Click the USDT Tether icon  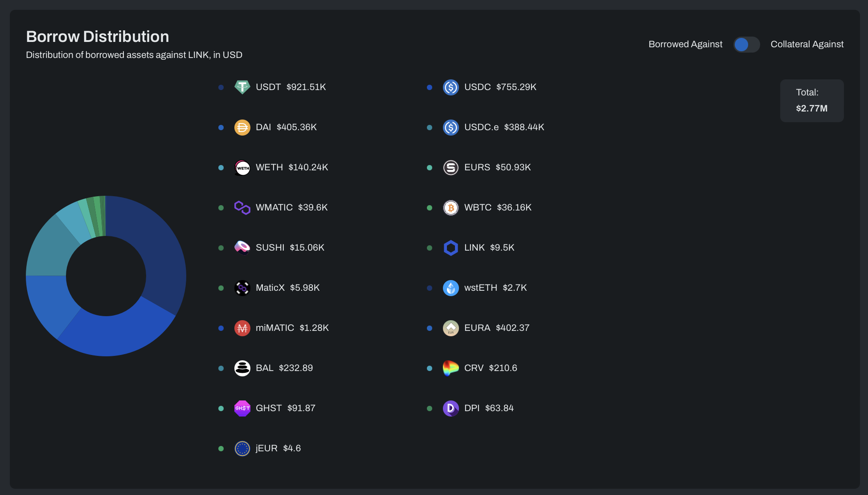coord(242,87)
